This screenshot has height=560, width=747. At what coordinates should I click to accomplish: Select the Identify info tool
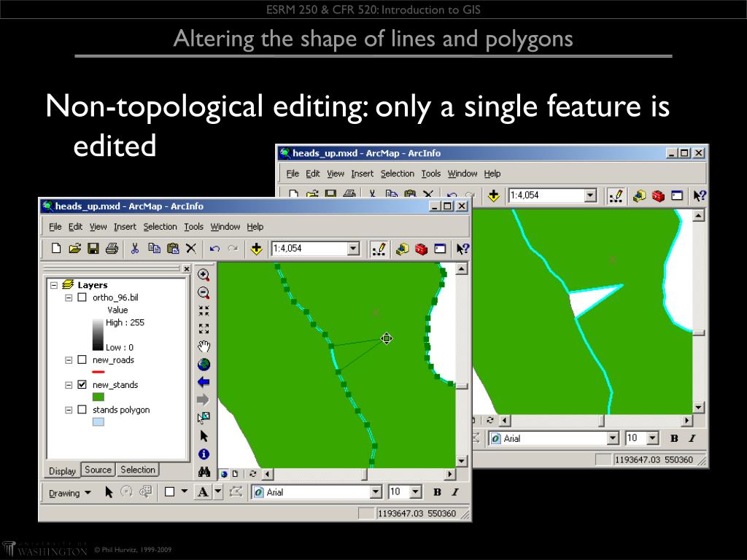click(204, 454)
